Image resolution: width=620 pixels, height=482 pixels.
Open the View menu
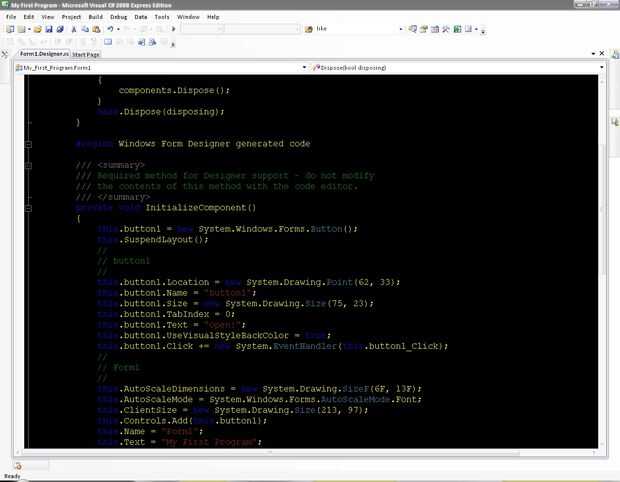pos(48,17)
